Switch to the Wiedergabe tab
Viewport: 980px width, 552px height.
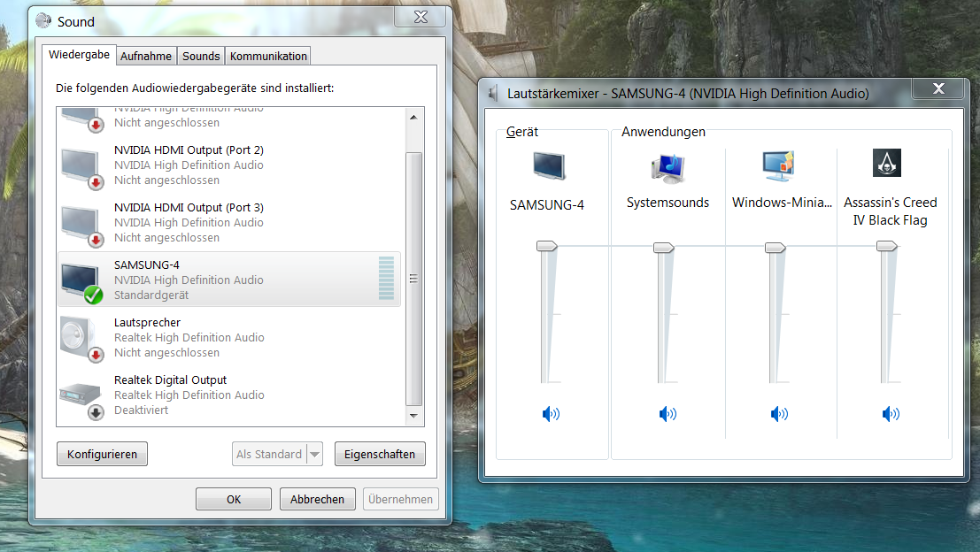point(80,54)
